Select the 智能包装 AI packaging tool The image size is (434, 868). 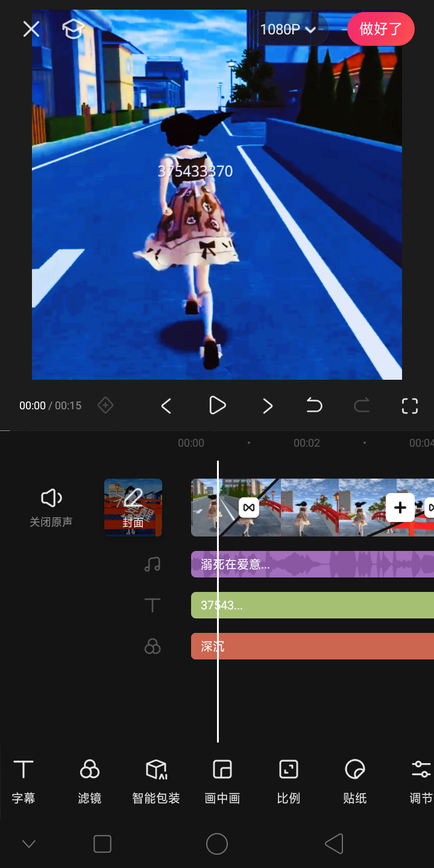point(156,781)
